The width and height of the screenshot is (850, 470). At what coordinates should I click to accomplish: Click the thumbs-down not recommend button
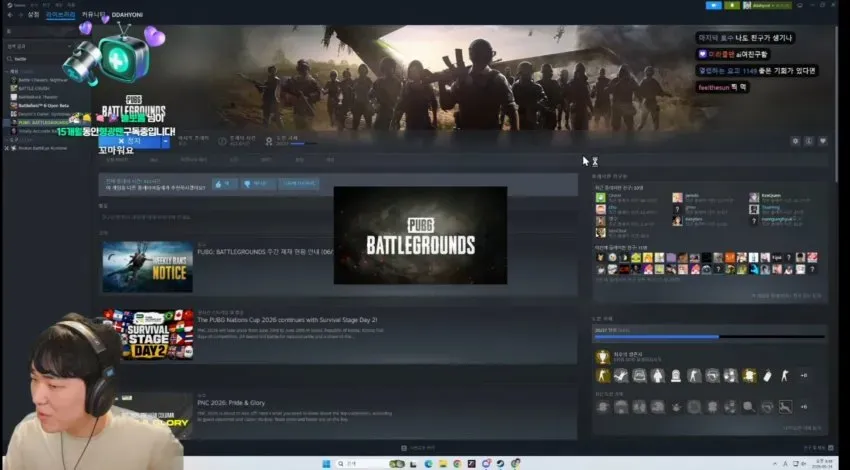[258, 184]
